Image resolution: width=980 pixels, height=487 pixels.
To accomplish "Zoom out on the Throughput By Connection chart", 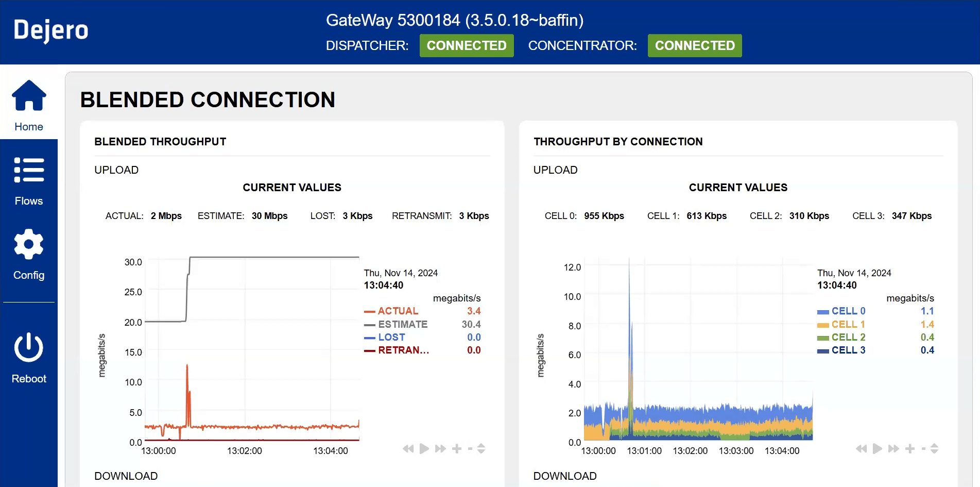I will 923,449.
